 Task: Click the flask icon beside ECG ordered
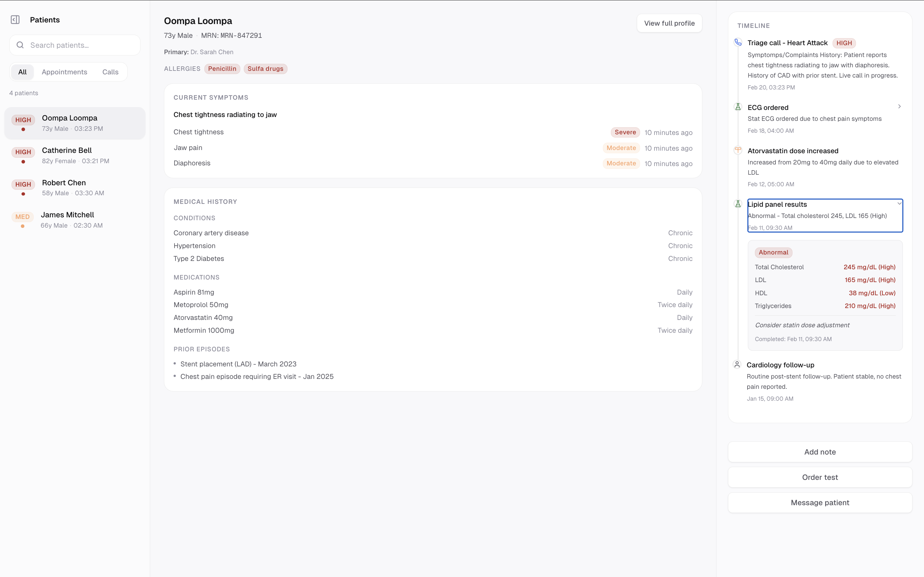tap(738, 107)
